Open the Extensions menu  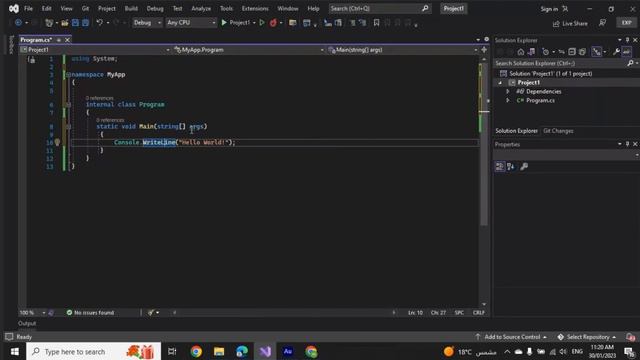click(x=255, y=9)
